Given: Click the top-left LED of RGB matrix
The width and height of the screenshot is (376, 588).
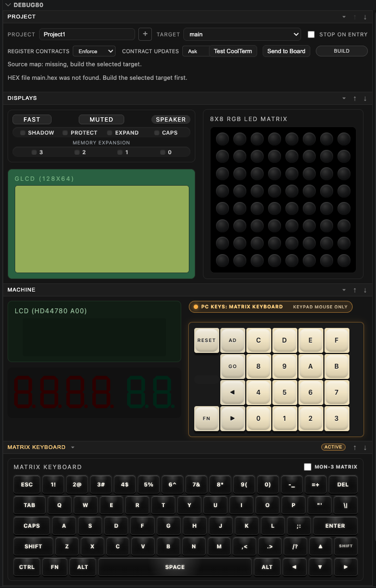Looking at the screenshot, I should [222, 139].
